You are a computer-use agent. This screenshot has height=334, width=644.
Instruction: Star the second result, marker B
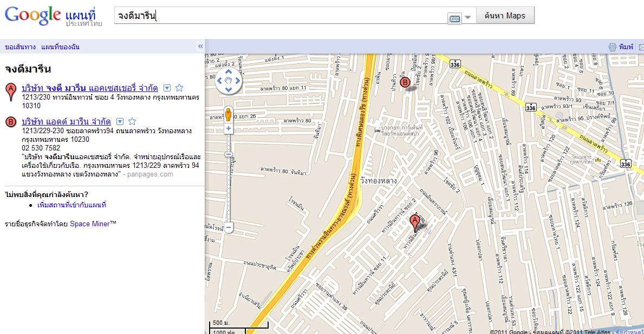click(132, 121)
